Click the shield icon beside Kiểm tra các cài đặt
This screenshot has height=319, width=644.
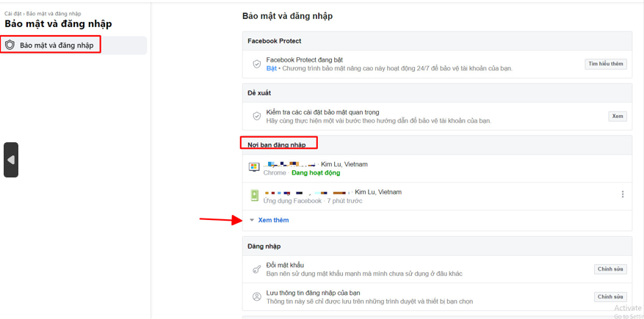tap(256, 116)
